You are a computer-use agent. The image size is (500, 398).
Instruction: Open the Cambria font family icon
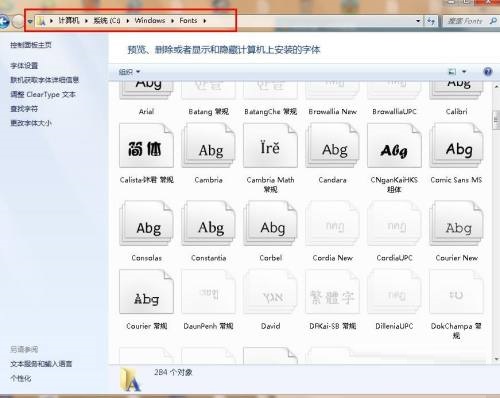pyautogui.click(x=208, y=145)
